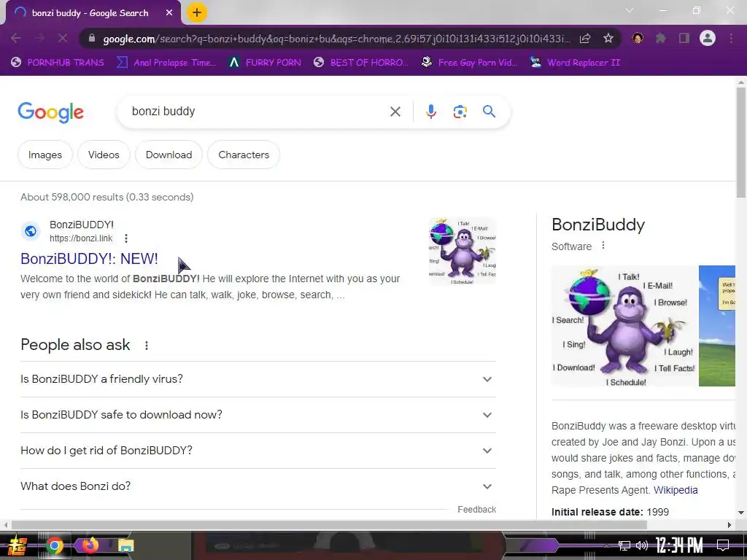Click the BonziBUDDY result thumbnail image
This screenshot has width=747, height=560.
click(x=462, y=252)
